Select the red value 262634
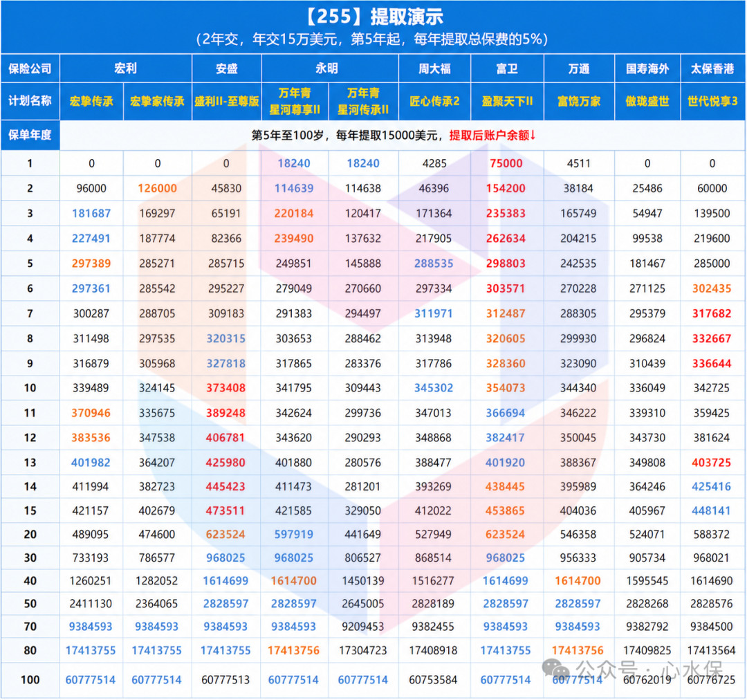The width and height of the screenshot is (747, 700). pos(506,238)
